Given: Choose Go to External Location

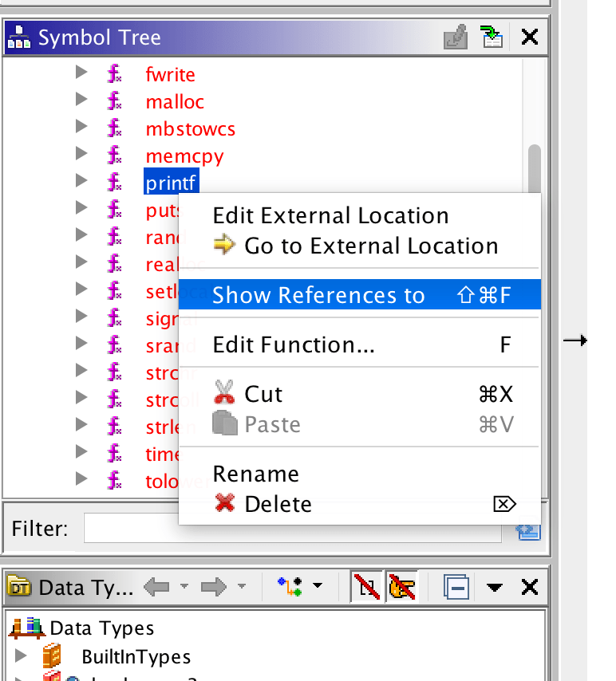Looking at the screenshot, I should 371,246.
